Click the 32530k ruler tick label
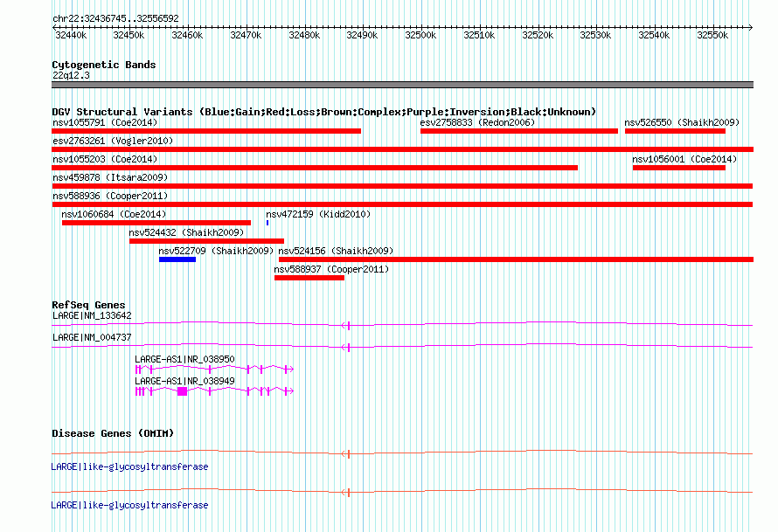 (595, 35)
